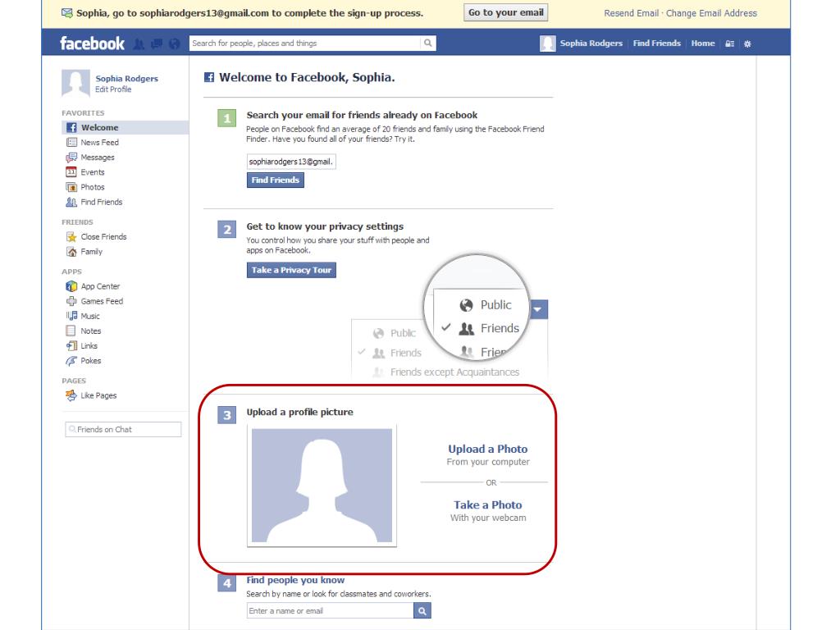
Task: Click the Enter a name or email field
Action: point(330,610)
